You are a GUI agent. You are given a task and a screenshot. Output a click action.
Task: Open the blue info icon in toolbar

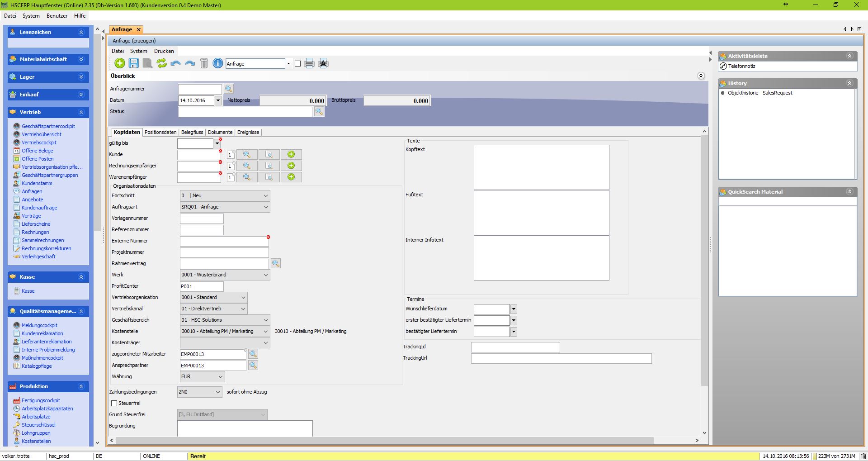coord(218,63)
